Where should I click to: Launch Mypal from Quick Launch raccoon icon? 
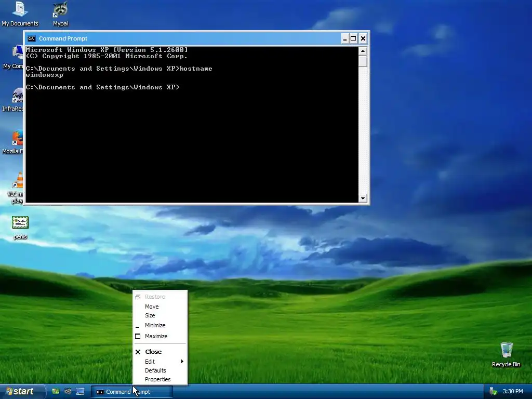(68, 392)
